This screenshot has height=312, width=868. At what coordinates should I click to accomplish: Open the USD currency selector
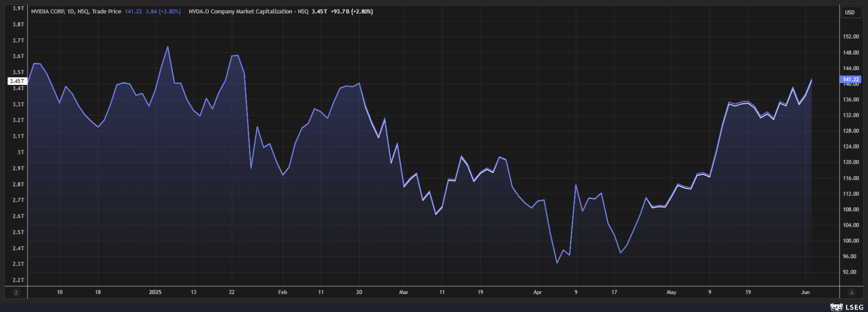(850, 12)
